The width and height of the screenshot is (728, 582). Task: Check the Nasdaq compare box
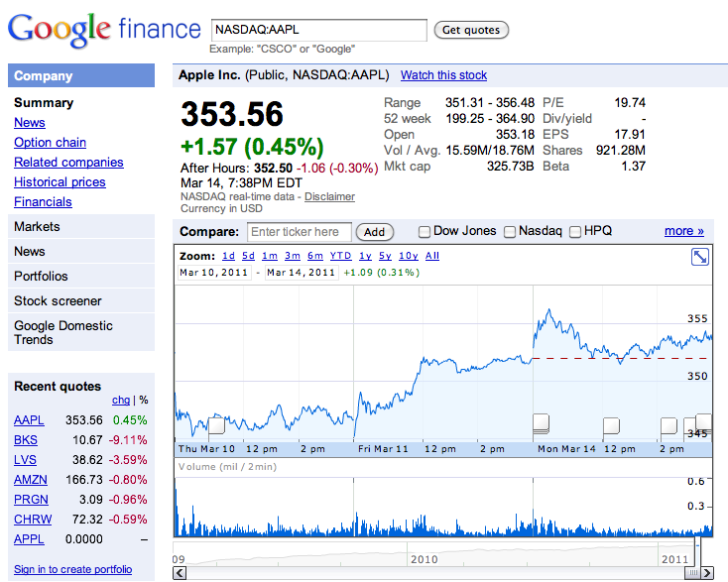(x=510, y=232)
